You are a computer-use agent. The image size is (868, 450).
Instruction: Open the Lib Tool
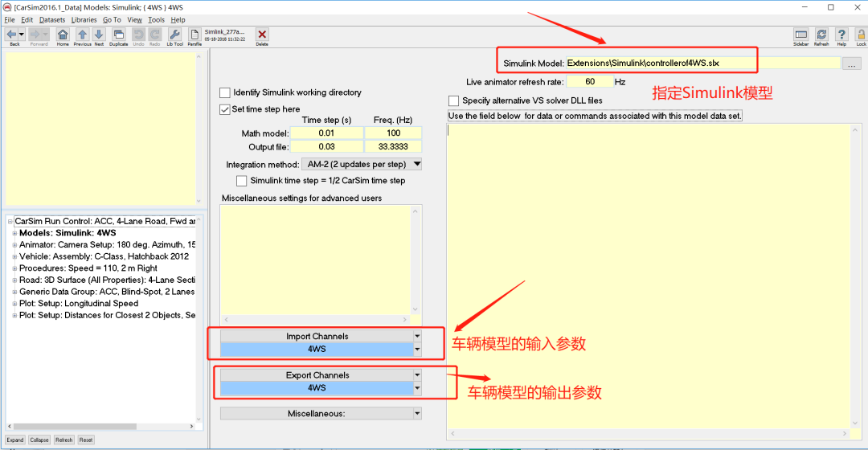[174, 35]
